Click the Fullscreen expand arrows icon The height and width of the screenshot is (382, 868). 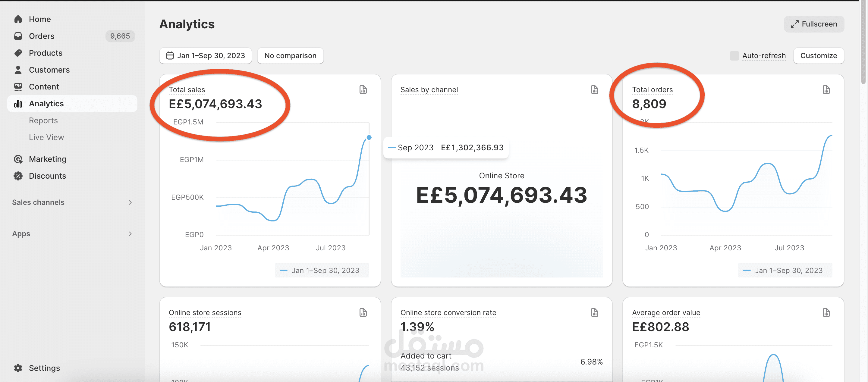coord(794,24)
